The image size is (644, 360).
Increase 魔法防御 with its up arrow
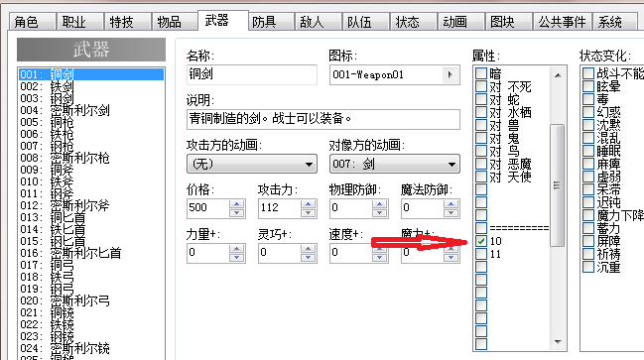(x=451, y=203)
